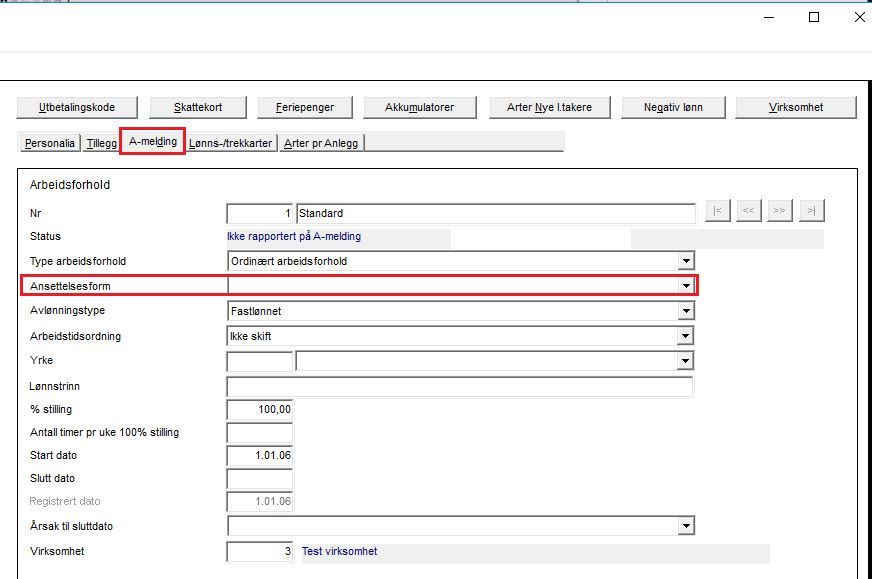Click the Utbetalingskode button
The height and width of the screenshot is (579, 872).
coord(77,107)
